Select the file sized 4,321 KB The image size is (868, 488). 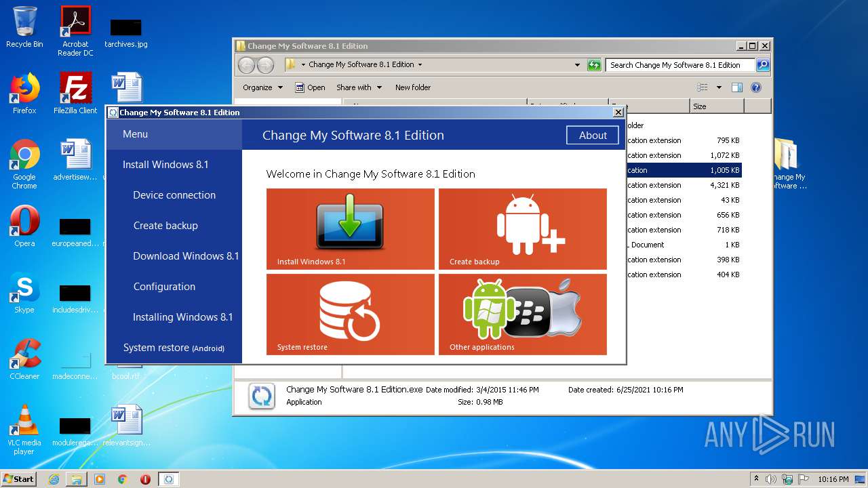tap(683, 185)
